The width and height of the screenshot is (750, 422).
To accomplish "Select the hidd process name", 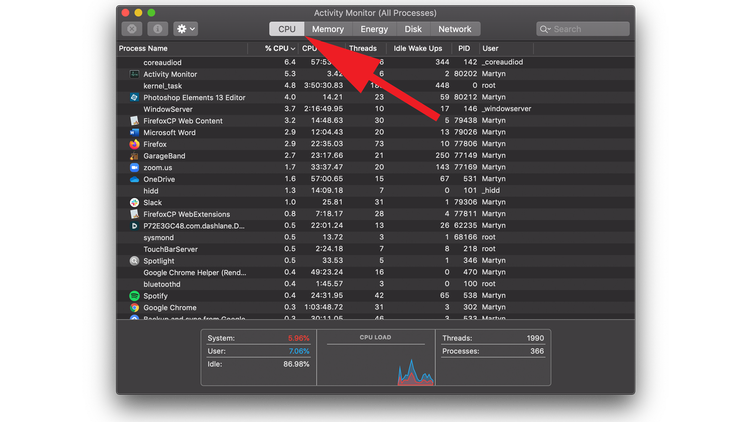I will (x=151, y=191).
